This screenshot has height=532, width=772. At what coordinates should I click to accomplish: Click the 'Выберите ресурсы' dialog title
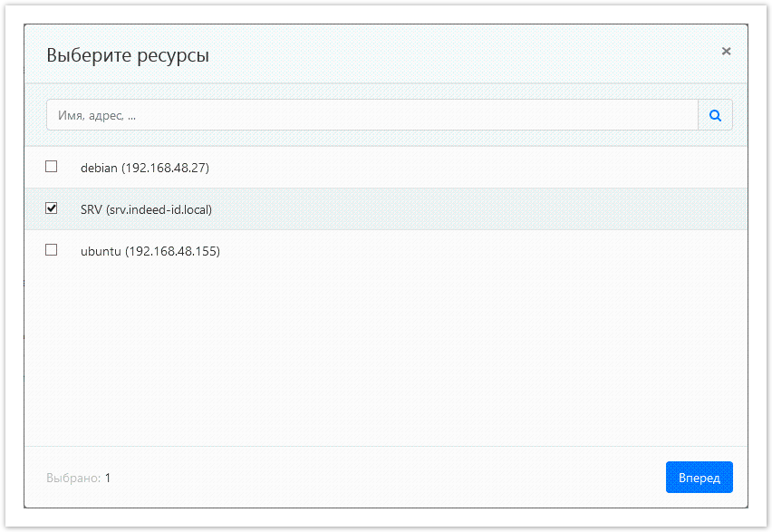(127, 54)
